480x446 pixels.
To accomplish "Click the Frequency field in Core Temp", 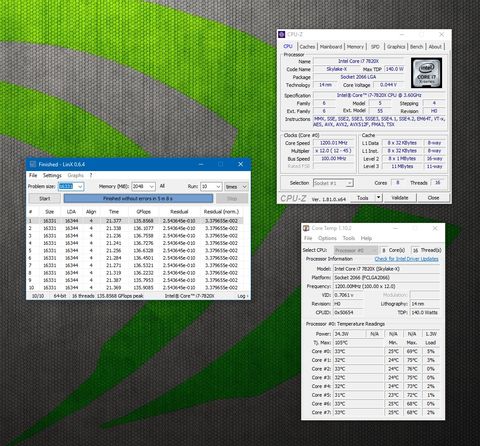I will click(387, 286).
